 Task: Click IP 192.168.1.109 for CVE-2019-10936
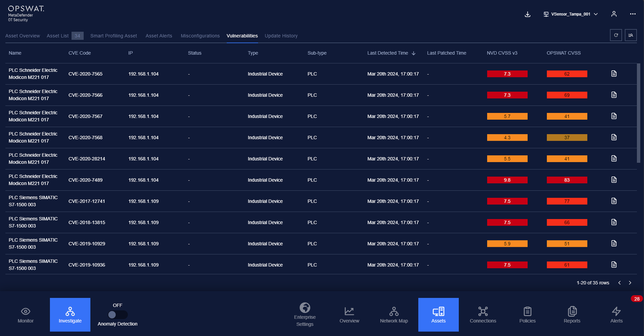[x=143, y=265]
